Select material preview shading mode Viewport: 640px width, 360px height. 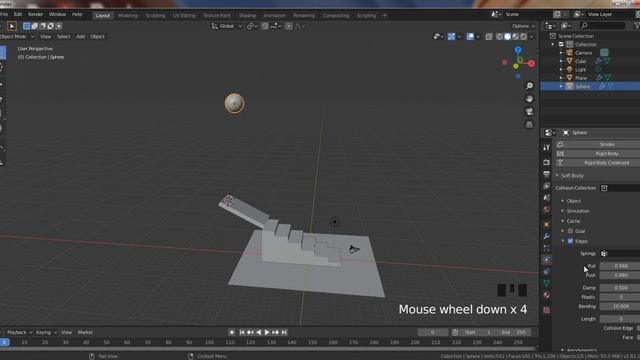pos(516,37)
